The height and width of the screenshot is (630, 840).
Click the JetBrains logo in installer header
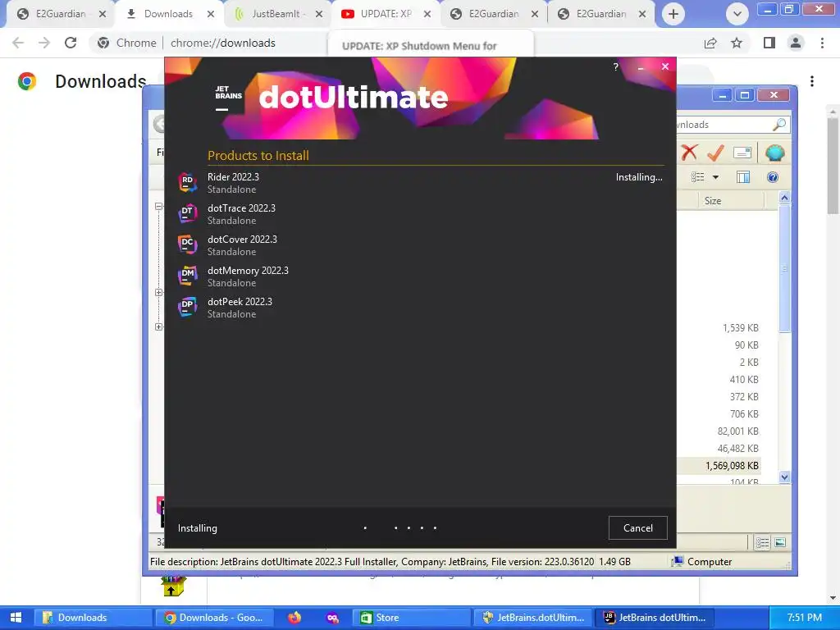click(x=228, y=98)
